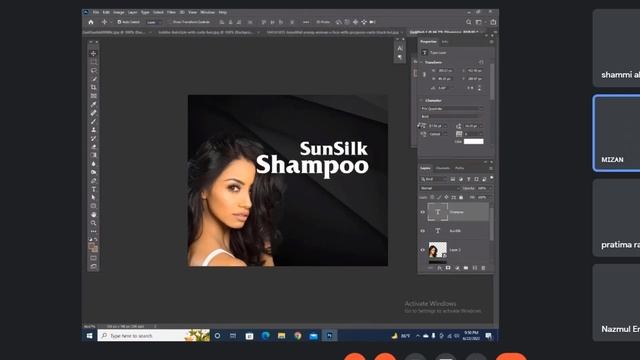The image size is (640, 360).
Task: Switch to the Info tab beside Properties
Action: click(x=445, y=42)
